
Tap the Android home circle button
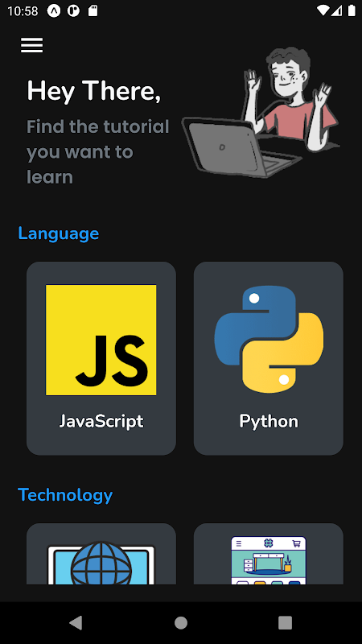point(180,622)
